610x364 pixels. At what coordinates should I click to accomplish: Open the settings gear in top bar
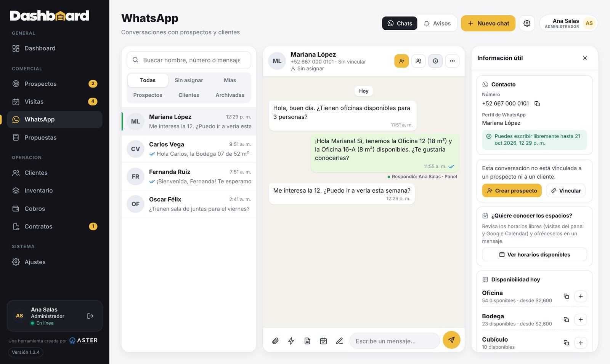coord(527,23)
